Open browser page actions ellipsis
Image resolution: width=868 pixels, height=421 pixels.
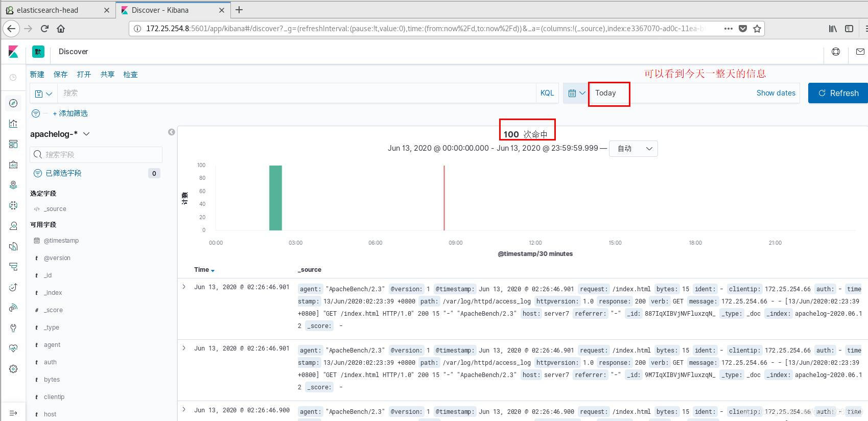[729, 29]
